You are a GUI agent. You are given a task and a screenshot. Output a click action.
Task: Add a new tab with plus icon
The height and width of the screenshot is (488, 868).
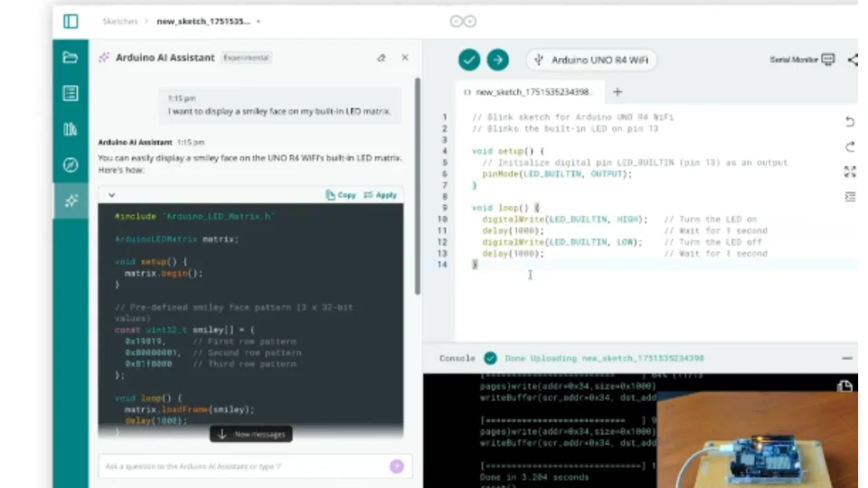(x=618, y=92)
